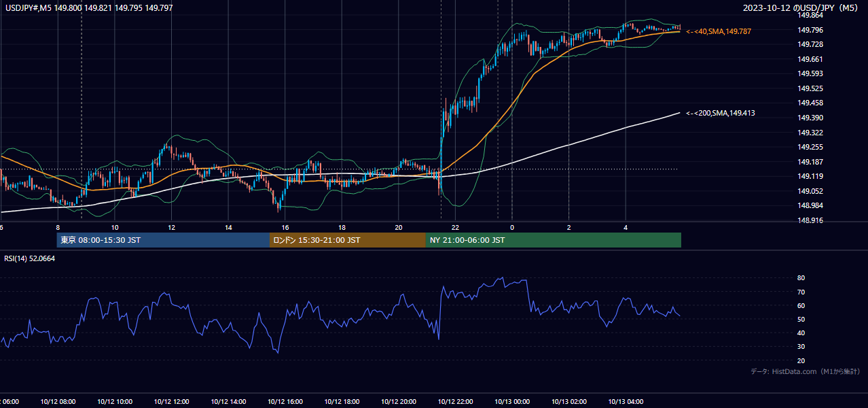Viewport: 868px width, 408px height.
Task: Click hour tick 22 under price chart
Action: (455, 228)
